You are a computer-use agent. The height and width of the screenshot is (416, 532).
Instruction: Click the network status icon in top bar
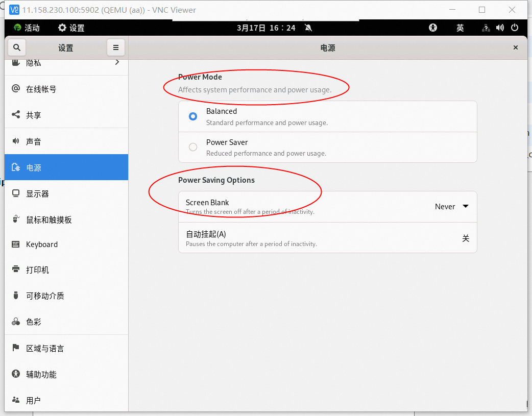[x=486, y=28]
